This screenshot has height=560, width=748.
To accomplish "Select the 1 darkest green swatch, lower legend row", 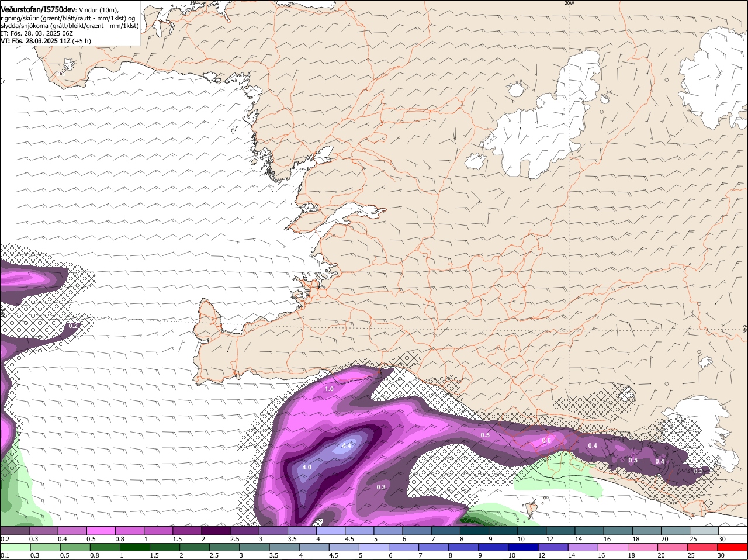I will click(x=134, y=547).
